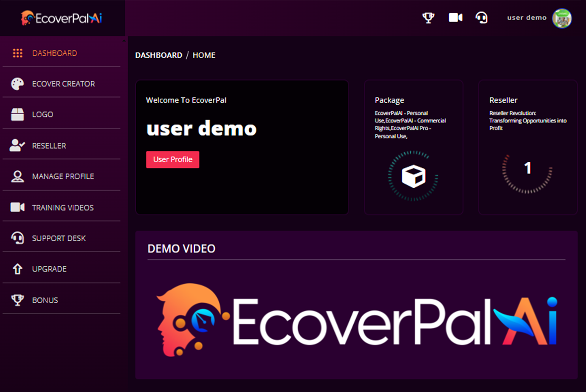Click the trophy icon in top header
The height and width of the screenshot is (392, 586).
point(428,18)
